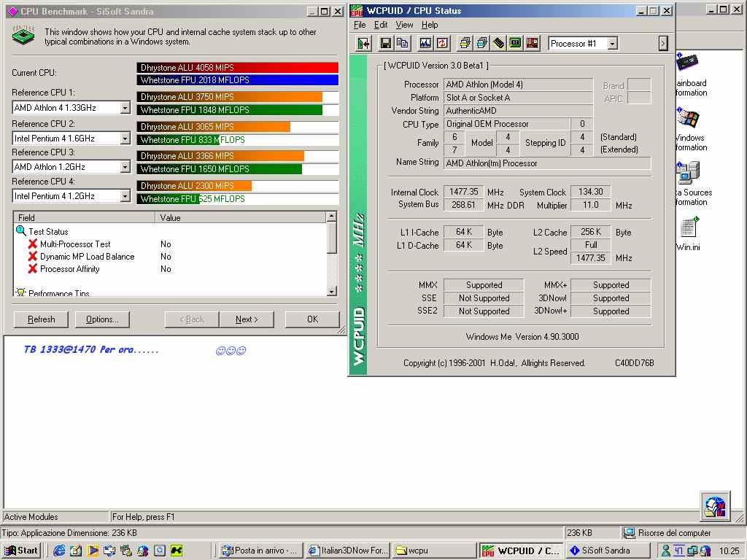
Task: Open the Reference CPU 3 dropdown
Action: (125, 167)
